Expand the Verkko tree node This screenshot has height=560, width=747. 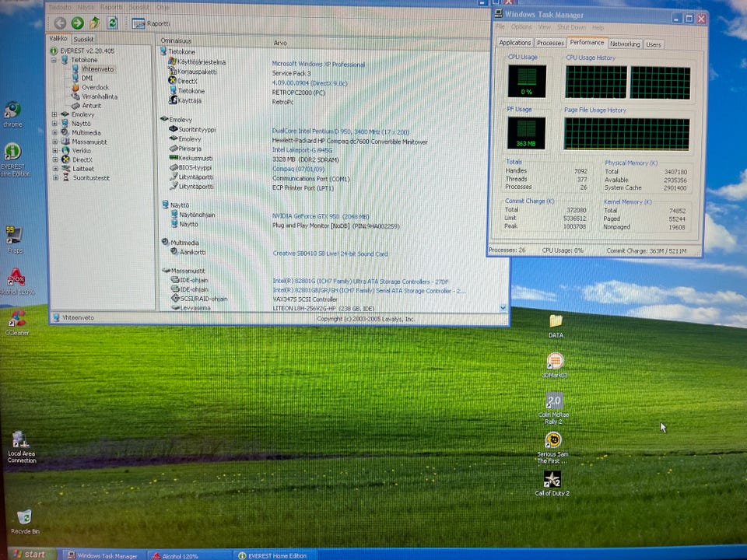tap(54, 150)
